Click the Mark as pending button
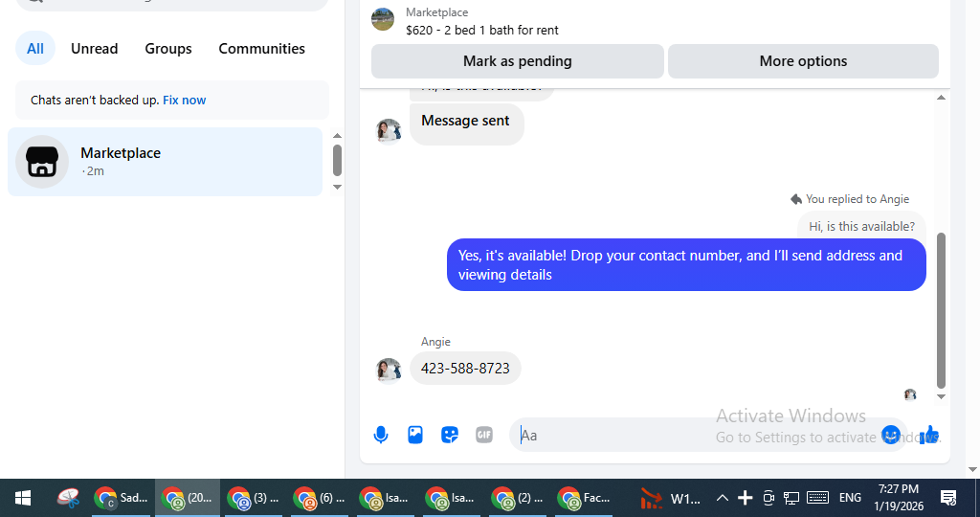980x517 pixels. pyautogui.click(x=518, y=61)
